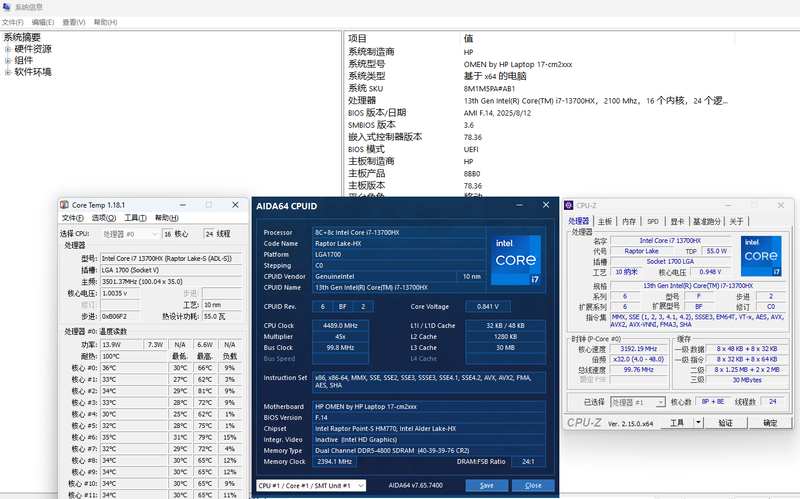The height and width of the screenshot is (499, 800).
Task: Switch to the SPD tab in CPU-Z
Action: click(x=652, y=221)
